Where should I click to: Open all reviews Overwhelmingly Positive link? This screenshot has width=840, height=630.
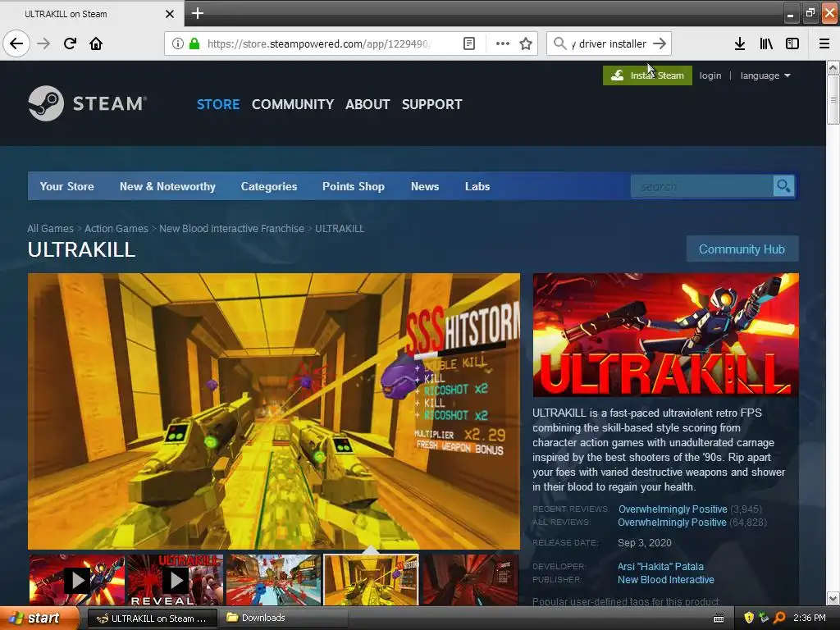coord(673,523)
